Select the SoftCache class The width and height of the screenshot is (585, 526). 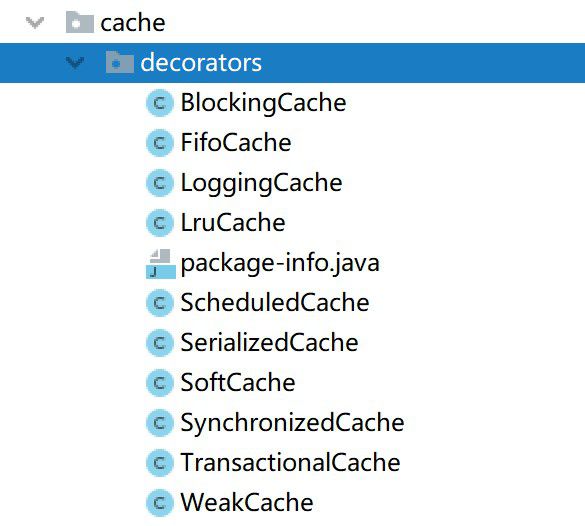point(238,383)
